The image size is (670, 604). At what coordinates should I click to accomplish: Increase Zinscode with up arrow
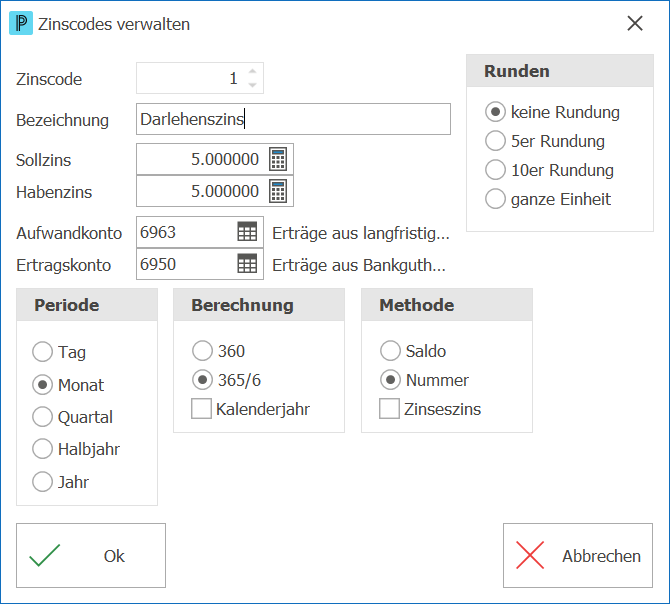coord(253,71)
